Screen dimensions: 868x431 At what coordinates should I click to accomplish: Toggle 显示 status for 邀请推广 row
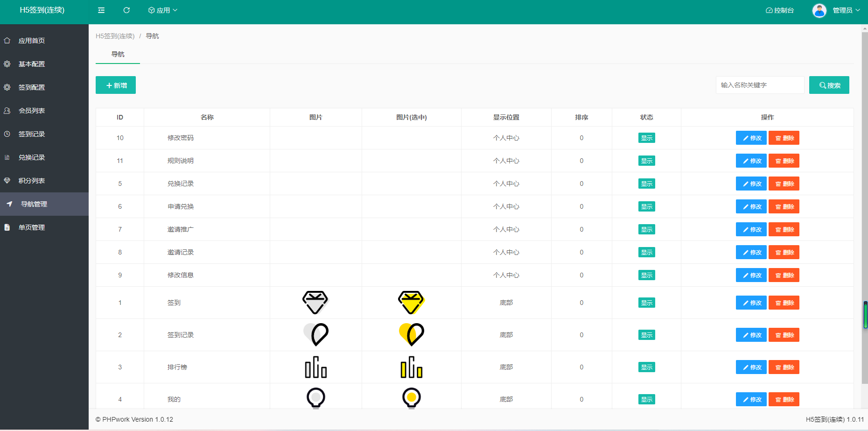pos(647,229)
